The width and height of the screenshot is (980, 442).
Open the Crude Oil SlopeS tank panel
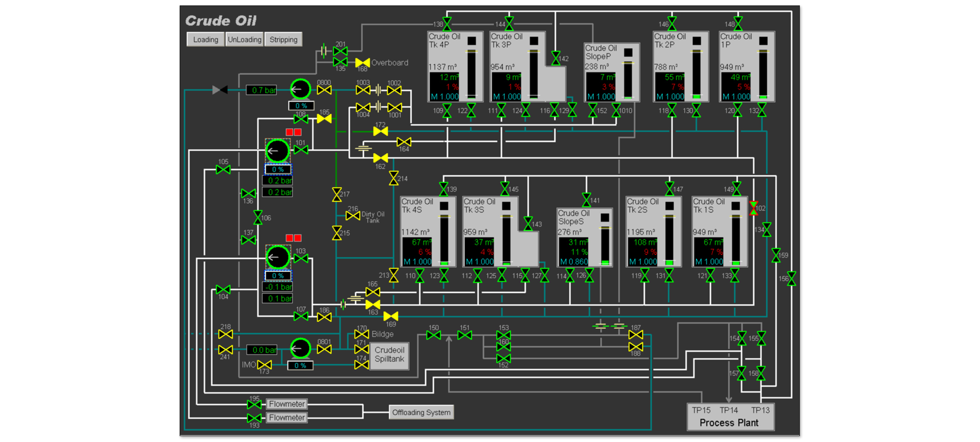click(x=584, y=237)
